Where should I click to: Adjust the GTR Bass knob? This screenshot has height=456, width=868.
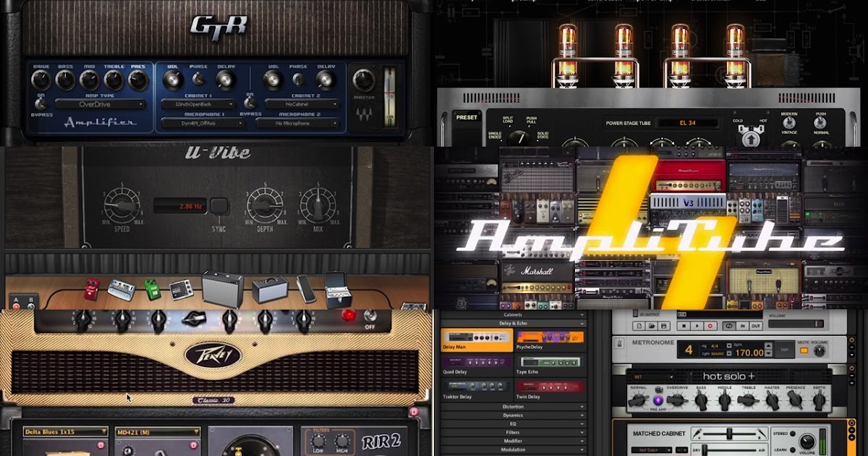(x=65, y=80)
